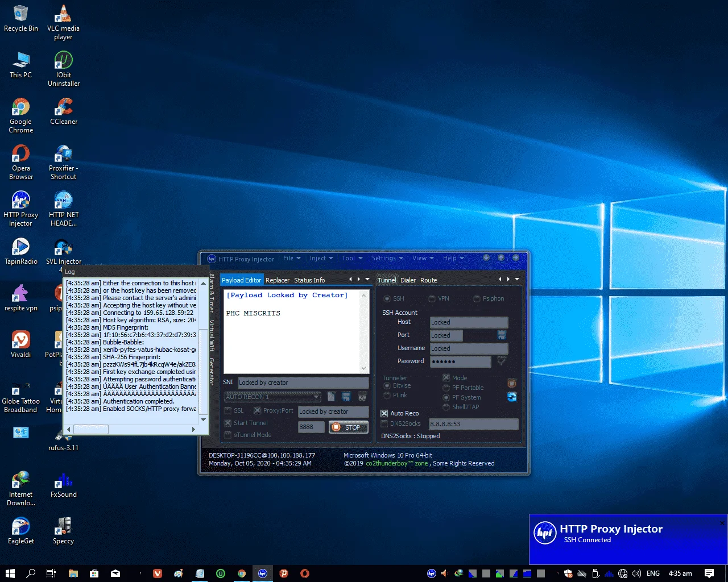The width and height of the screenshot is (728, 582).
Task: Select the PF Portable radio button
Action: 446,388
